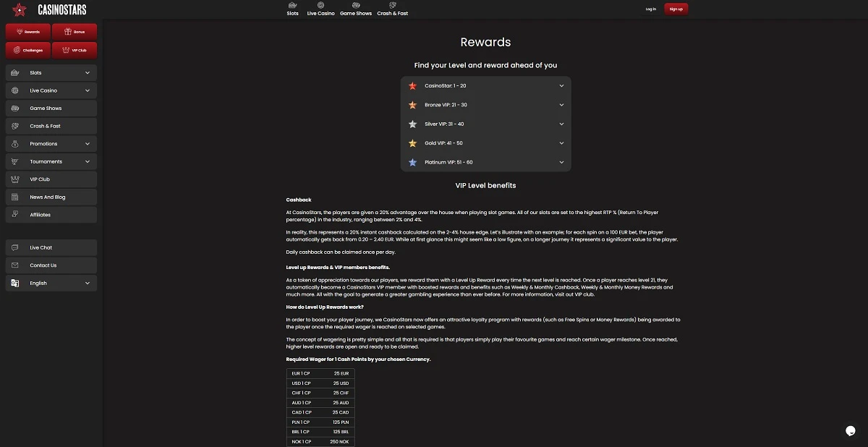Open Contact Us from the sidebar
868x447 pixels.
pyautogui.click(x=51, y=265)
